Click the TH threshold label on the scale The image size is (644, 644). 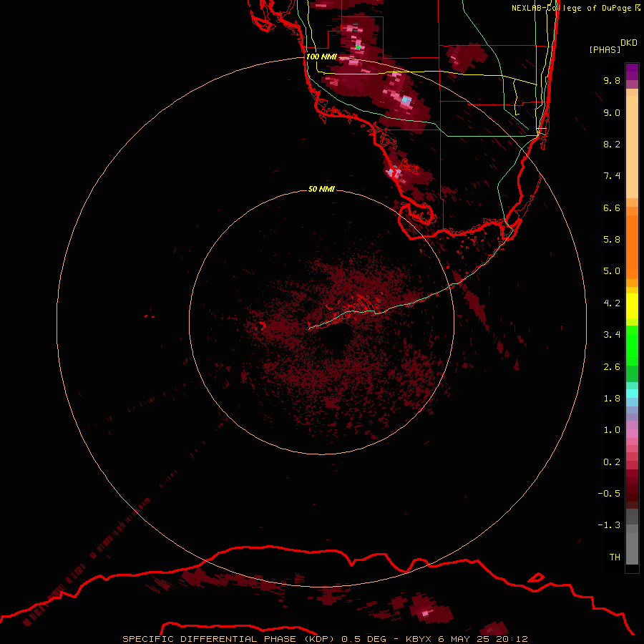pyautogui.click(x=615, y=557)
